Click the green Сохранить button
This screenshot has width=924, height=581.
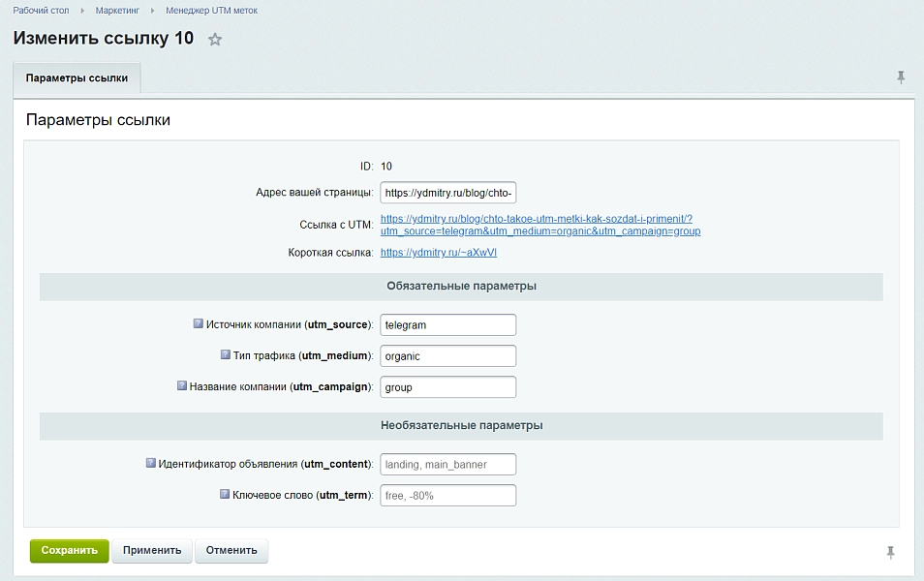click(70, 550)
